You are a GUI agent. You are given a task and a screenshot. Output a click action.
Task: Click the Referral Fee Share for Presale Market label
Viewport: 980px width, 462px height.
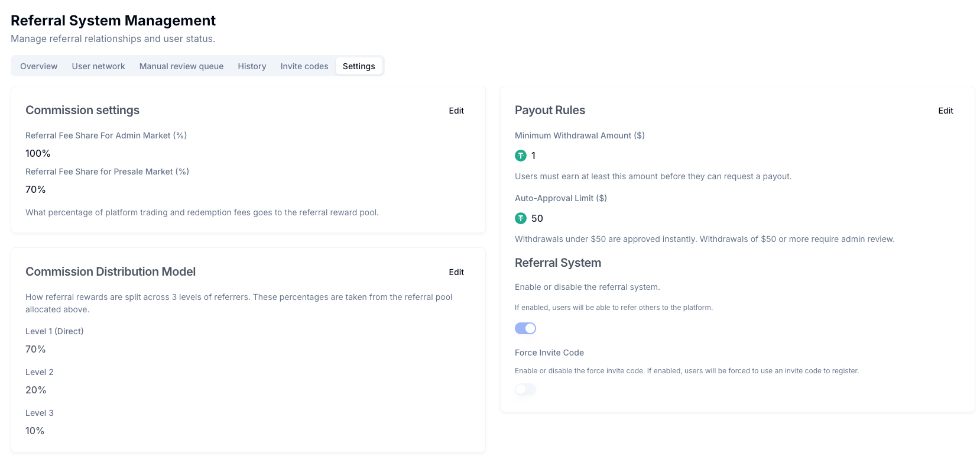pyautogui.click(x=108, y=172)
